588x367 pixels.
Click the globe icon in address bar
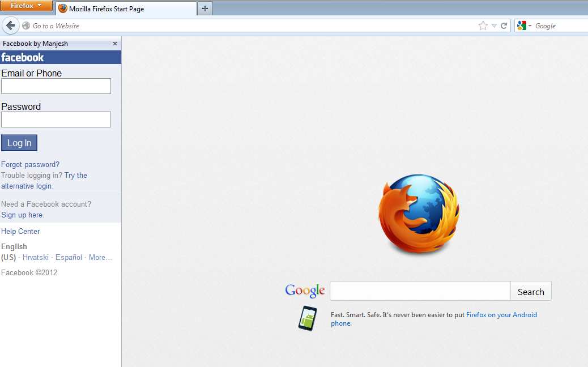click(26, 25)
